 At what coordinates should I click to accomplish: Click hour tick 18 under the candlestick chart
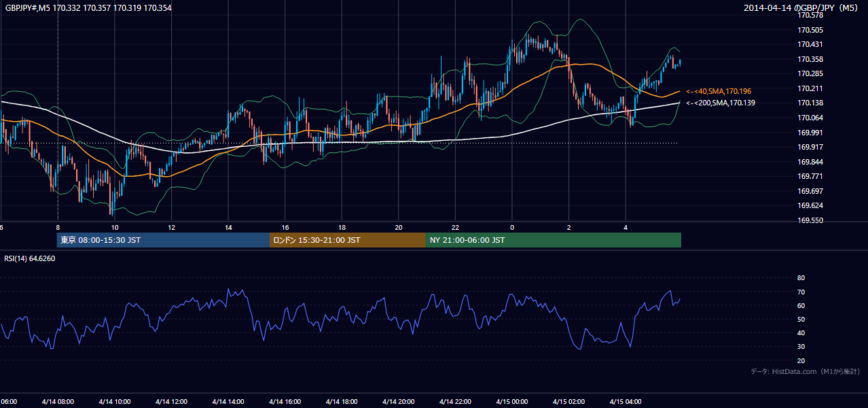coord(342,228)
